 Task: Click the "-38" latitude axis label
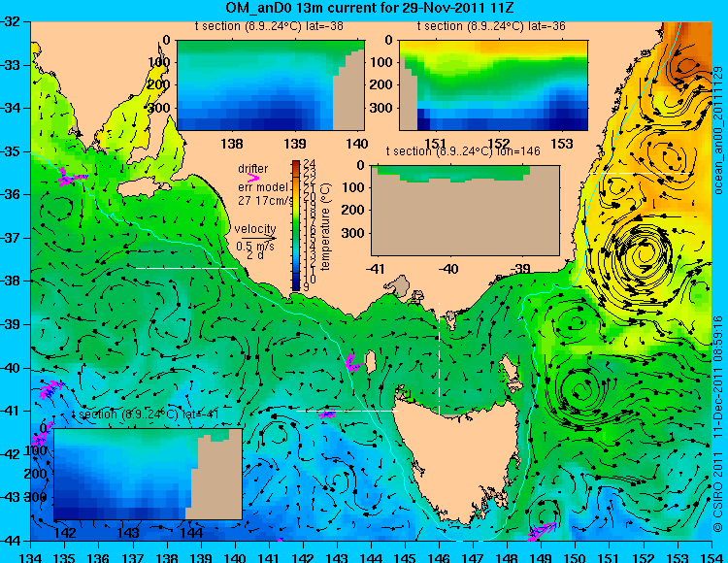(x=11, y=281)
